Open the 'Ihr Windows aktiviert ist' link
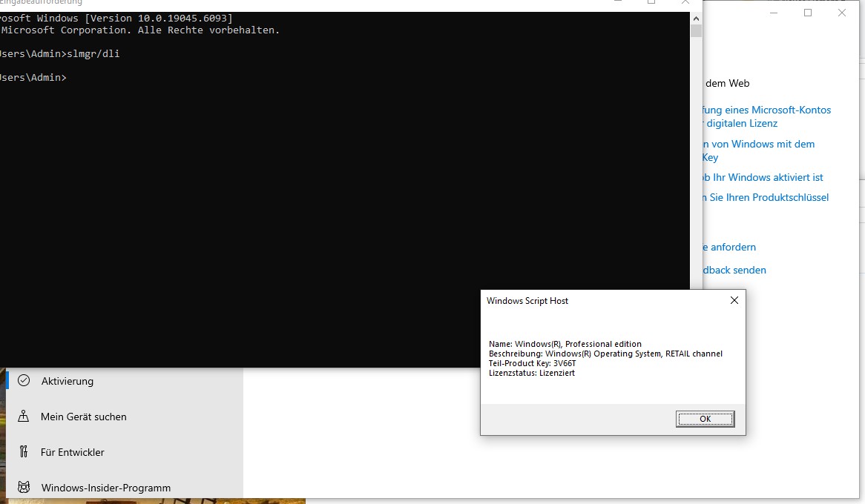The height and width of the screenshot is (504, 865). 763,178
